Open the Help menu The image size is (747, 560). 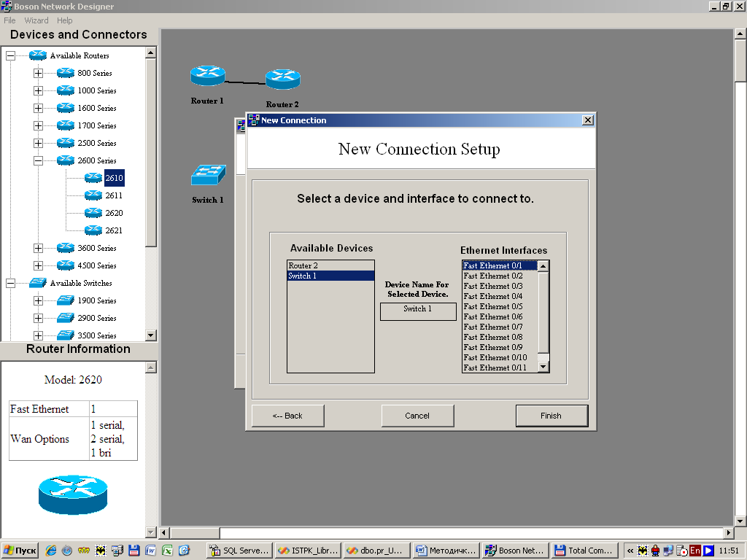pos(65,20)
